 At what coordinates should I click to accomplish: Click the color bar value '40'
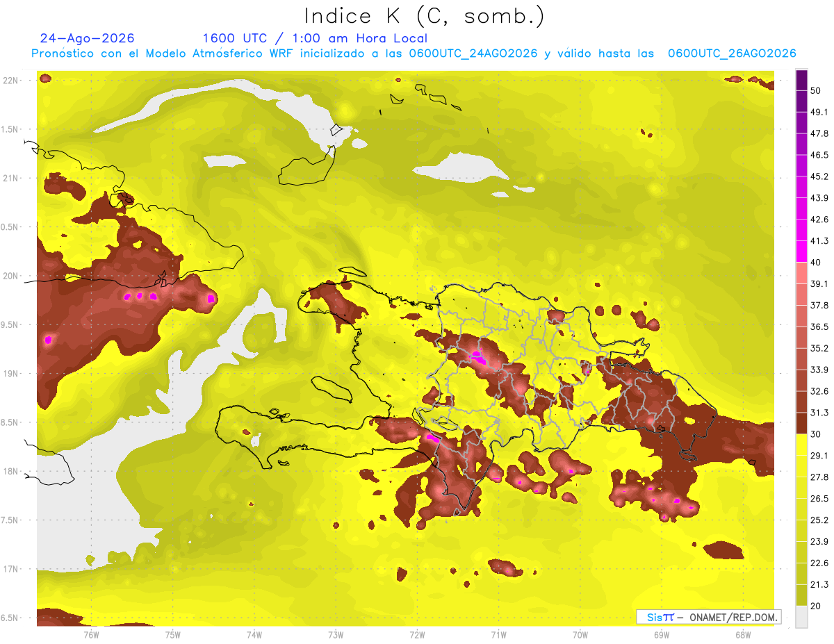(x=816, y=263)
